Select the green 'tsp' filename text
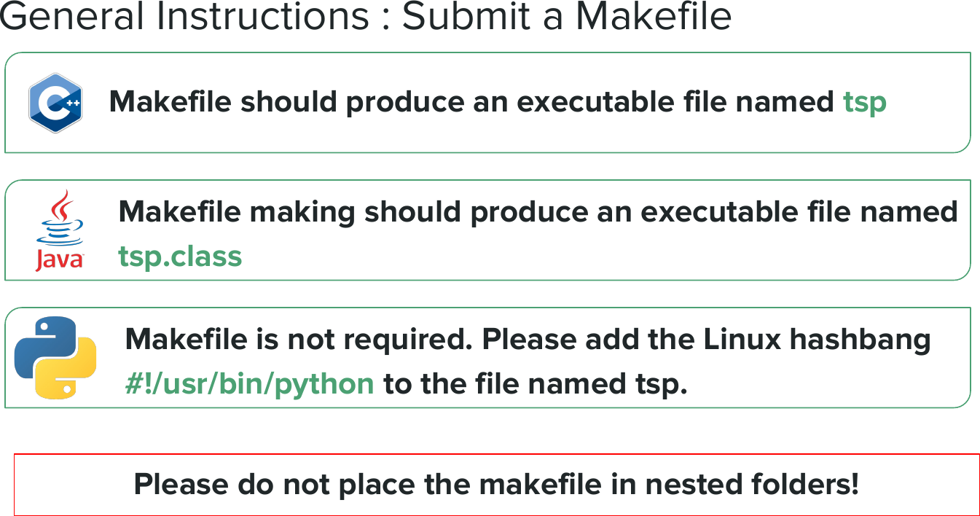 pos(865,102)
